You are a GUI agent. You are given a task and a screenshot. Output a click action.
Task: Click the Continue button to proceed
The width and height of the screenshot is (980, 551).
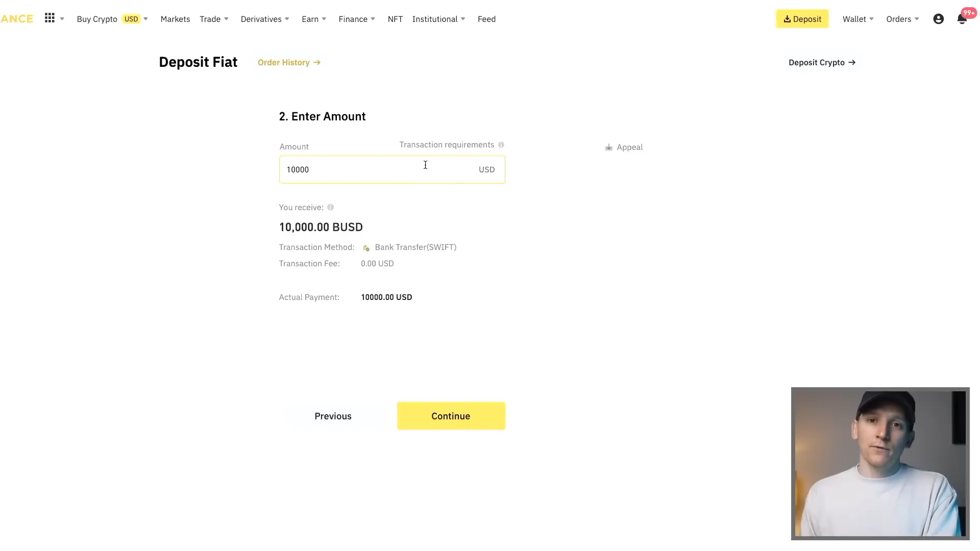pos(451,416)
